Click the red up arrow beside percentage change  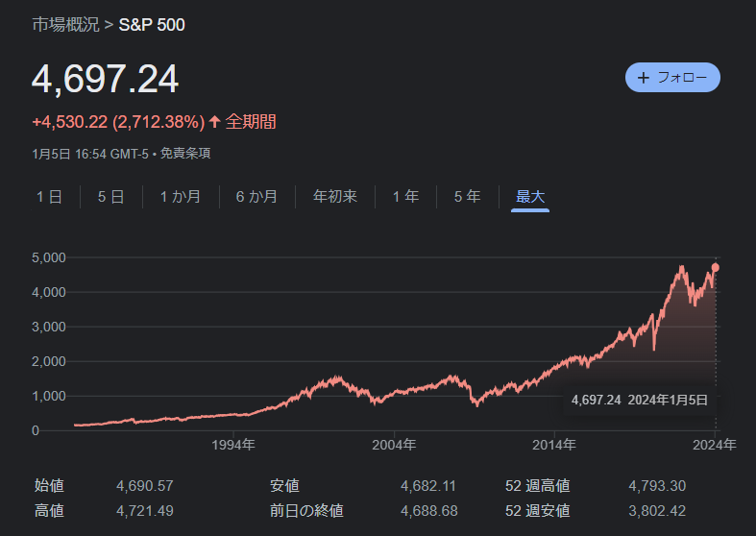point(215,122)
